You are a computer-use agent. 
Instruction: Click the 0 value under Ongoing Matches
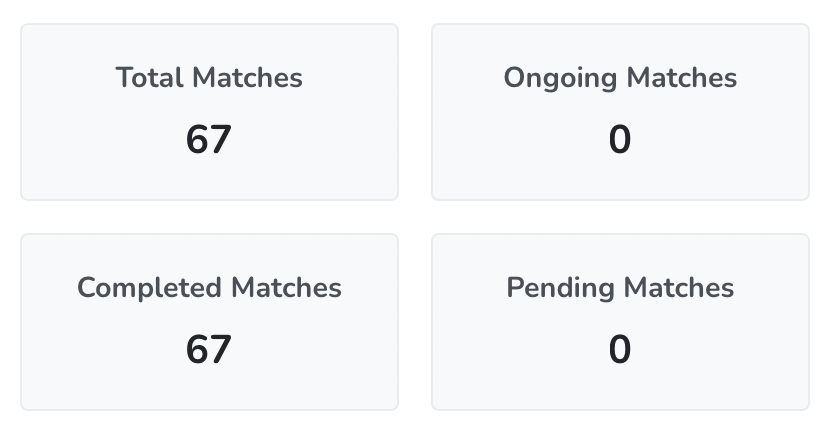[x=620, y=139]
